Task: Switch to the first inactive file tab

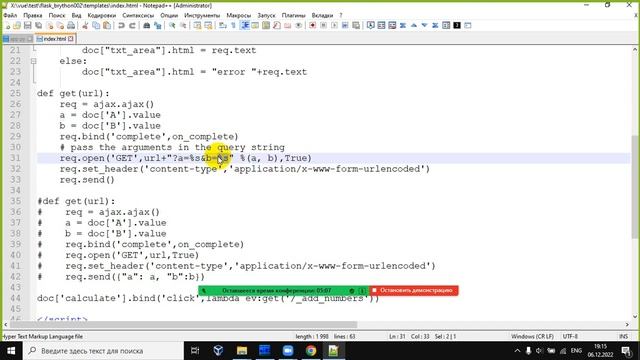Action: tap(17, 39)
